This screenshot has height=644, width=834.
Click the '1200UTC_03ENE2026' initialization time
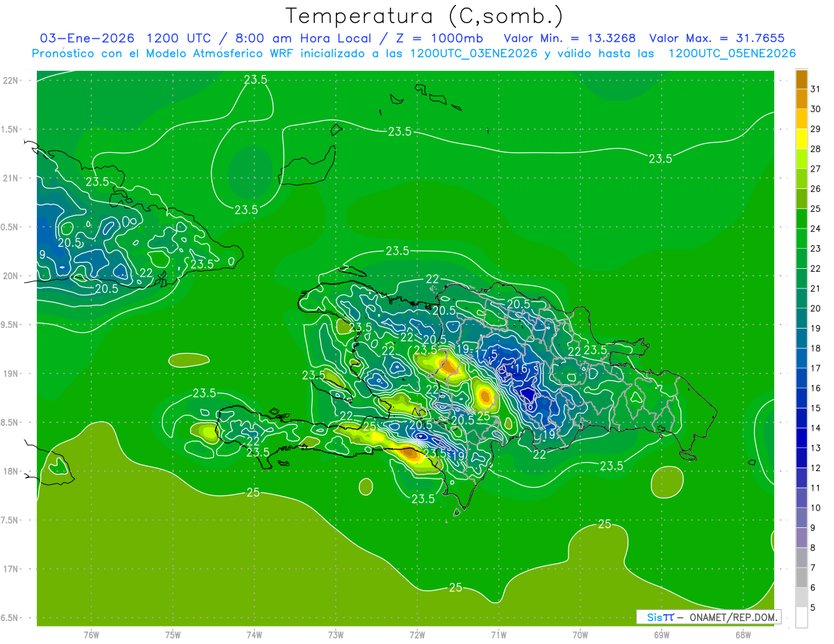click(474, 53)
